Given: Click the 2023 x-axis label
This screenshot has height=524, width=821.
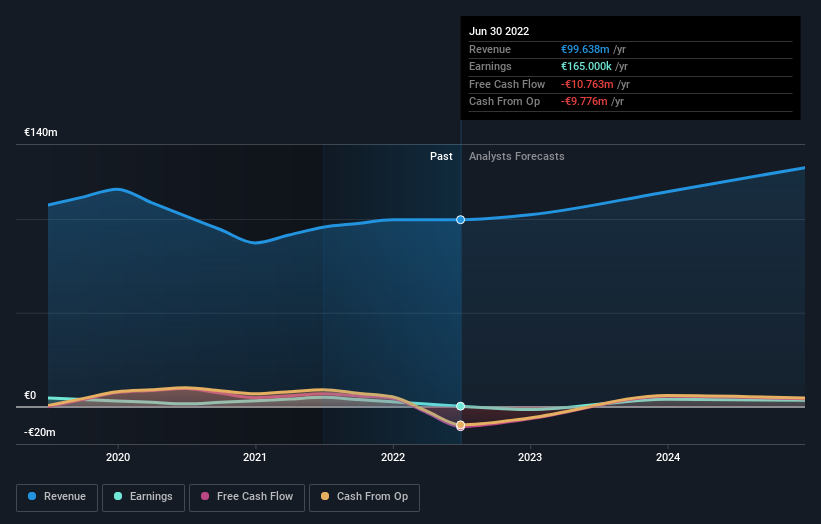Looking at the screenshot, I should [x=530, y=457].
